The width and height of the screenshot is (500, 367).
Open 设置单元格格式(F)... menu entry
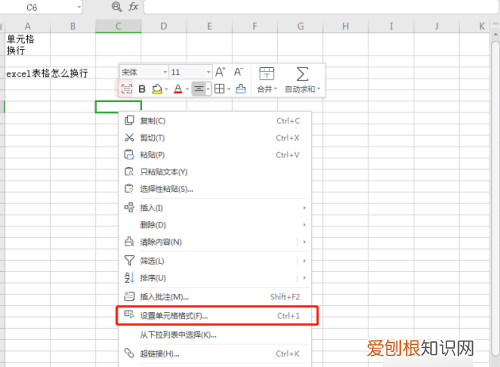click(215, 316)
